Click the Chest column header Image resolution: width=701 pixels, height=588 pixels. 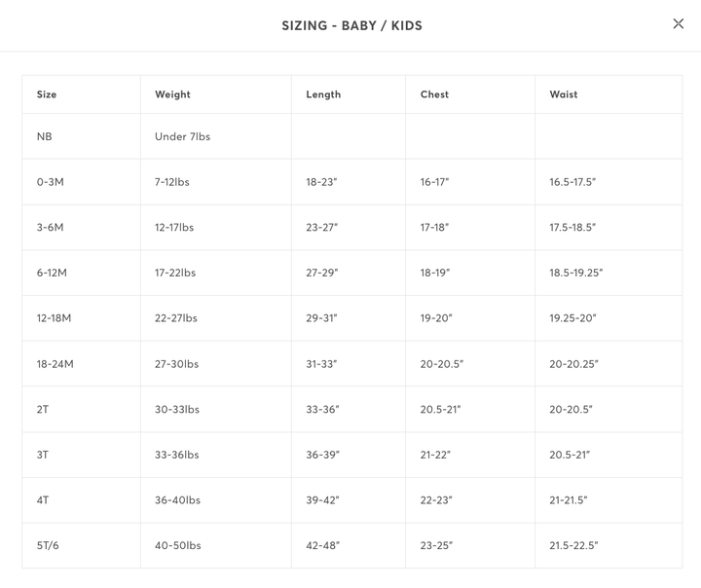[x=434, y=94]
